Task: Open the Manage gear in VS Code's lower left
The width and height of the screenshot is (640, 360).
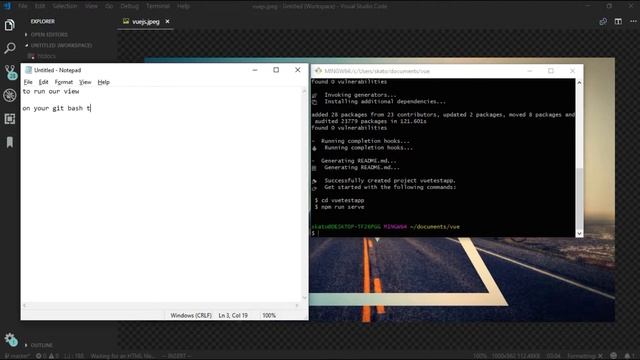Action: click(10, 339)
